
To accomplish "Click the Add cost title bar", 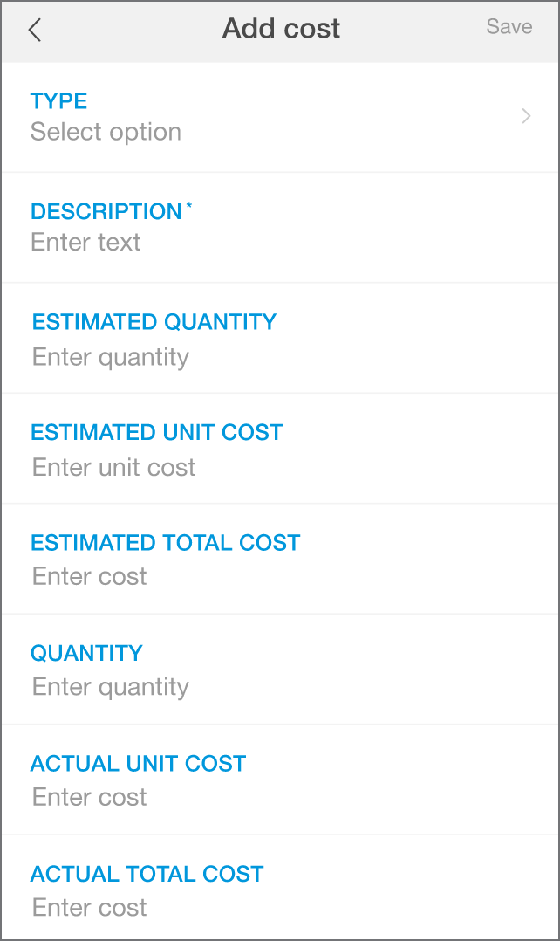I will pos(280,27).
